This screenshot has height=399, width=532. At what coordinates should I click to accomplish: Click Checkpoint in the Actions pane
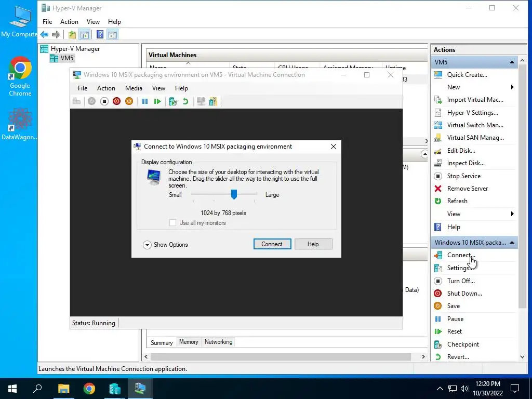point(463,344)
